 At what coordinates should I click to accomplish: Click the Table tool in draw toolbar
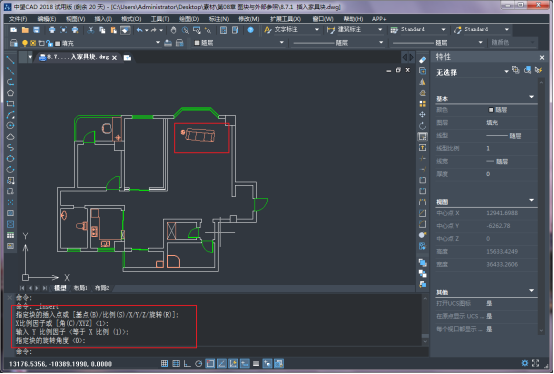[x=11, y=235]
